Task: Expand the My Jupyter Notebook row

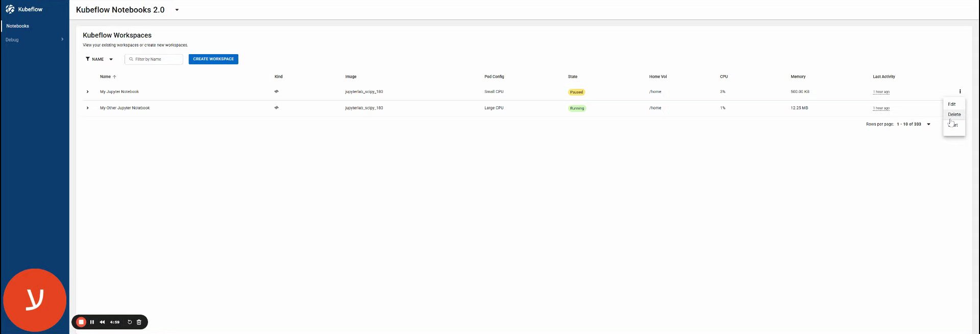Action: pyautogui.click(x=88, y=92)
